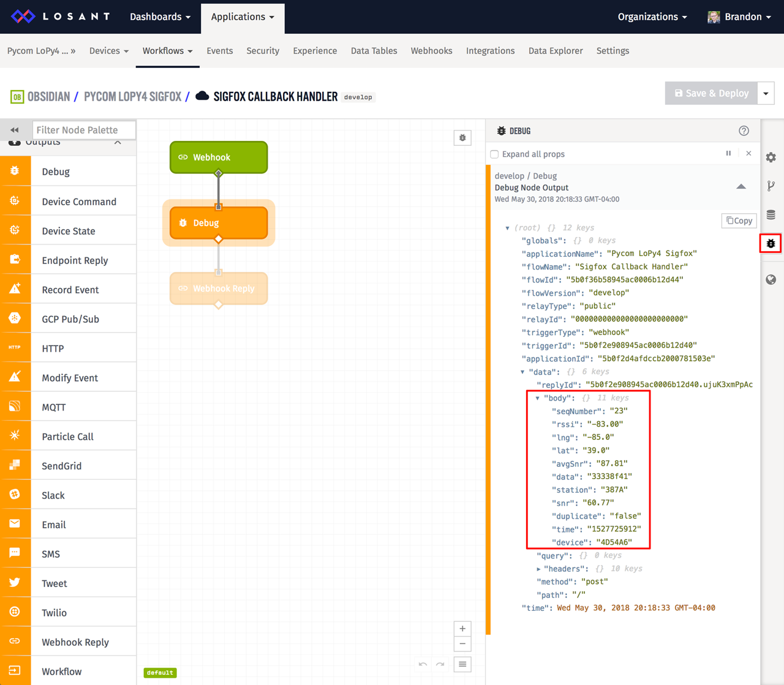Go to the Events tab
Screen dimensions: 784x685
tap(220, 51)
